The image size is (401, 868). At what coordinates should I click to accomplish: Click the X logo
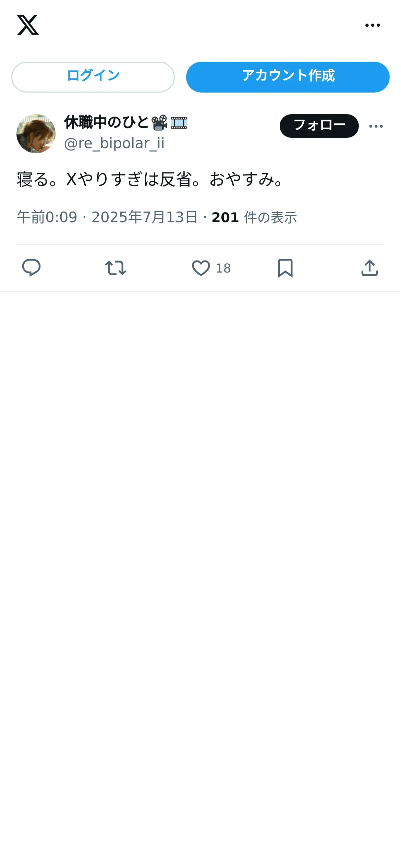pos(28,25)
